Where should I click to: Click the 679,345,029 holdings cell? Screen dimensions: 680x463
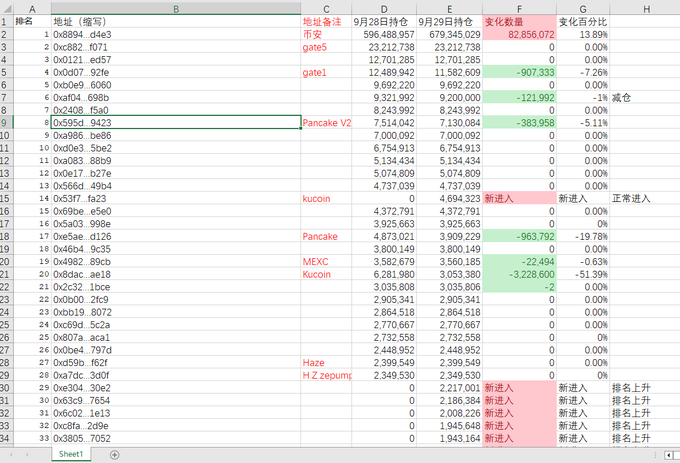pyautogui.click(x=449, y=35)
